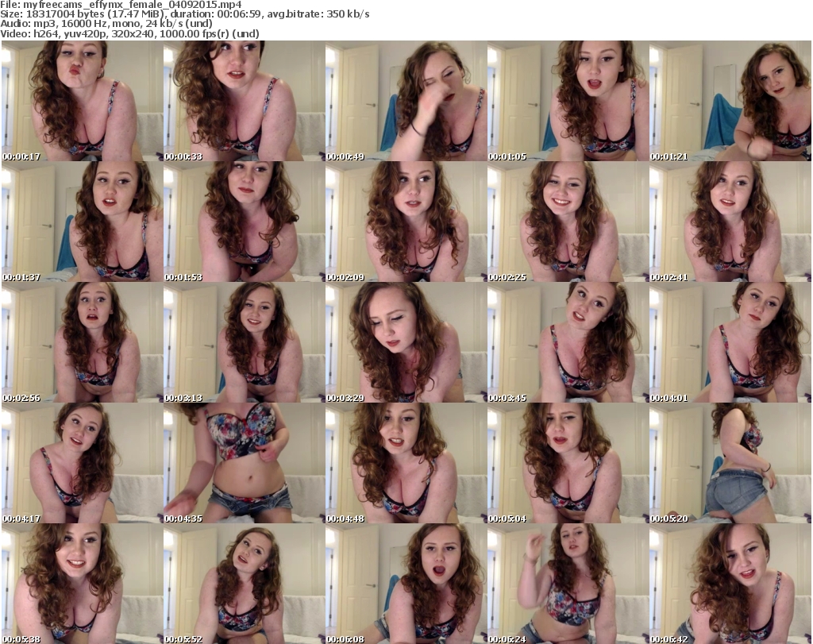Click the 'Size: 18317004 bytes' header line
813x644 pixels.
pyautogui.click(x=184, y=14)
